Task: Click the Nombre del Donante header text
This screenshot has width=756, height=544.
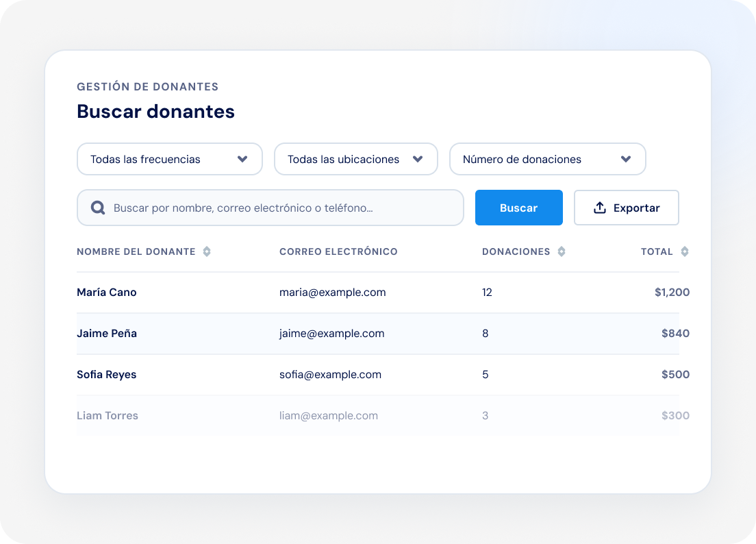Action: (136, 251)
